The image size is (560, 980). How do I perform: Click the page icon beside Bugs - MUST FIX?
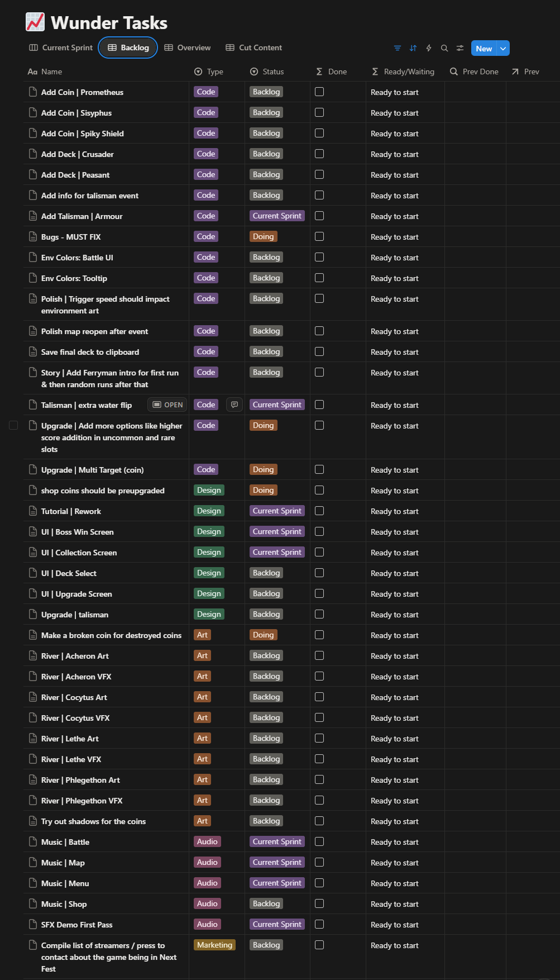[x=33, y=237]
